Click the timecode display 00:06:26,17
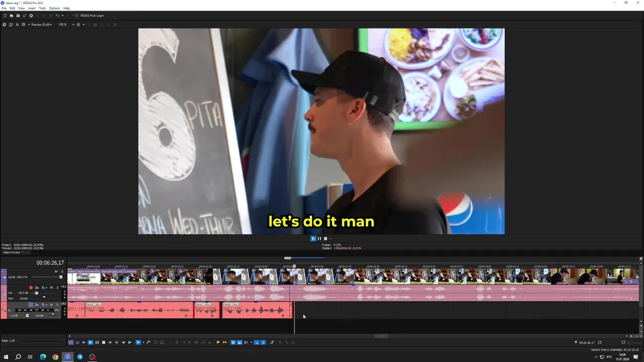 point(50,263)
